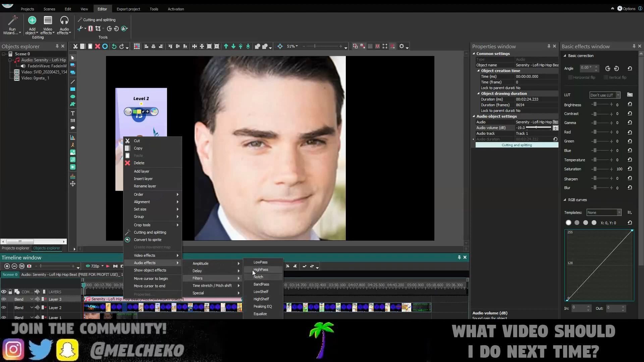Toggle visibility eye for Layer 3
644x362 pixels.
[x=4, y=299]
